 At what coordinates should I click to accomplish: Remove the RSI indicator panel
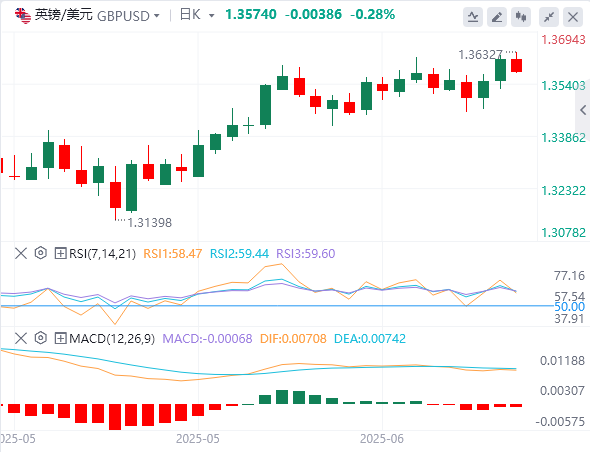point(21,253)
